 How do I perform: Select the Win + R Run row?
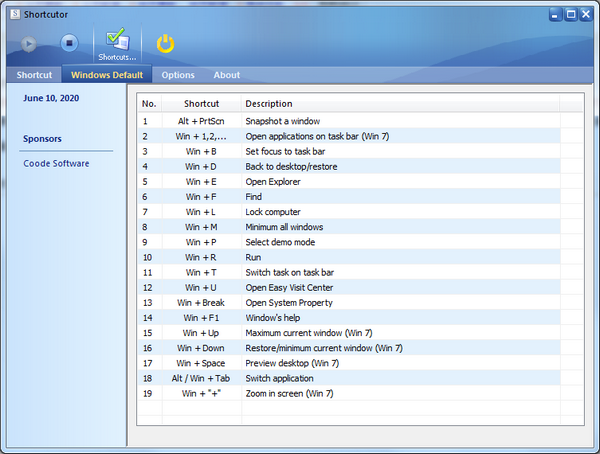tap(300, 257)
